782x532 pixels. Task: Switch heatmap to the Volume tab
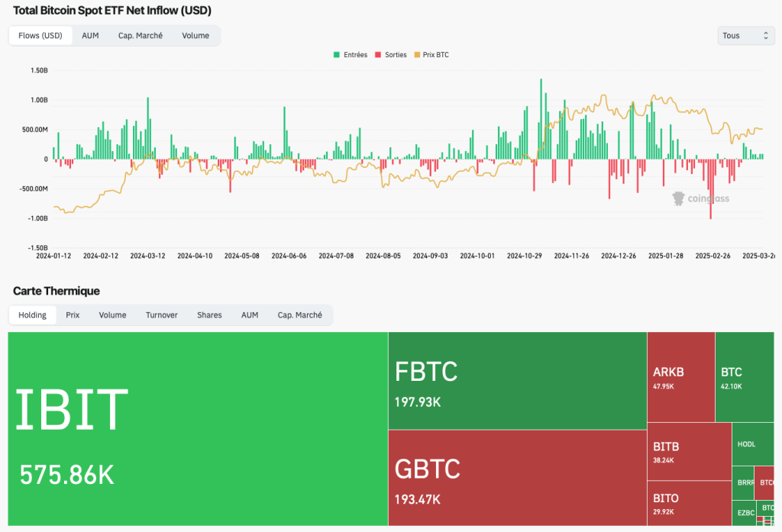[x=113, y=315]
